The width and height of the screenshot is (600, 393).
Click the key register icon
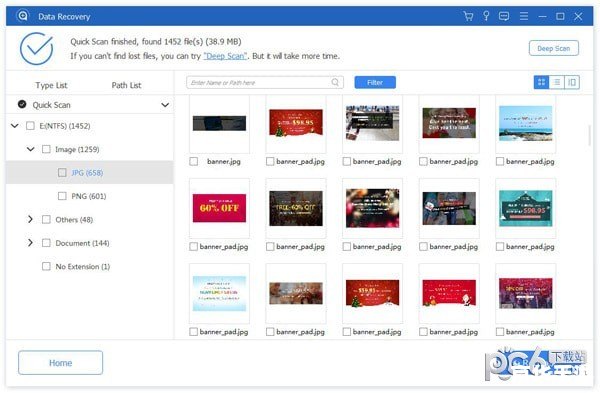[x=486, y=16]
